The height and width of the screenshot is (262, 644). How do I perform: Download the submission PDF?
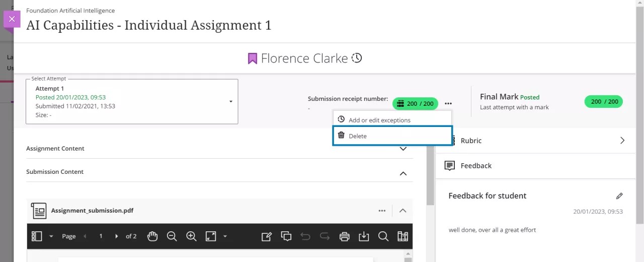coord(364,236)
